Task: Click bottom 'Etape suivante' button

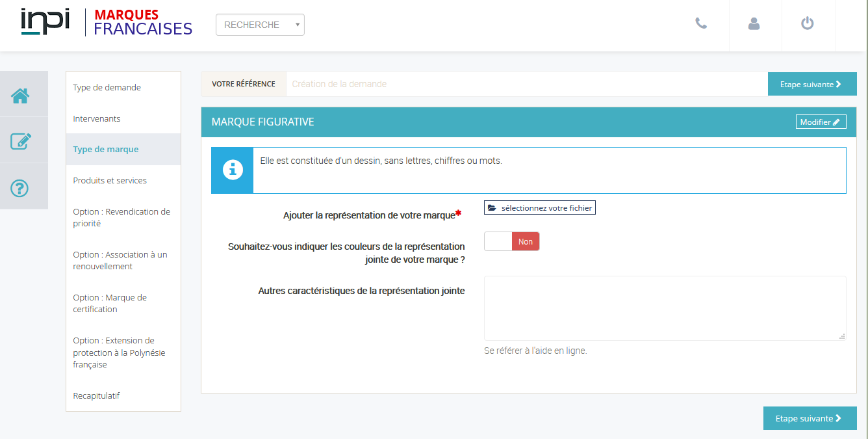Action: click(810, 418)
